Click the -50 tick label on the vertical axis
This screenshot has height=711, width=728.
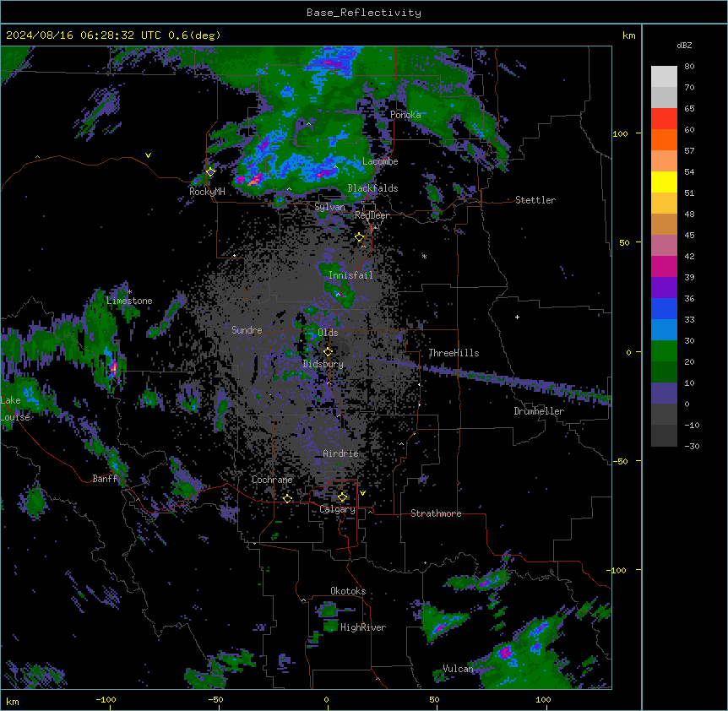point(620,461)
